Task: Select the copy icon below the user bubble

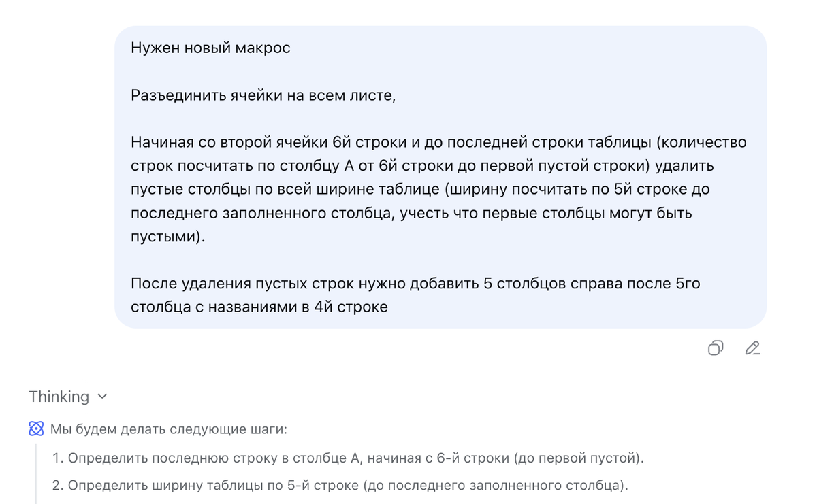Action: 715,348
